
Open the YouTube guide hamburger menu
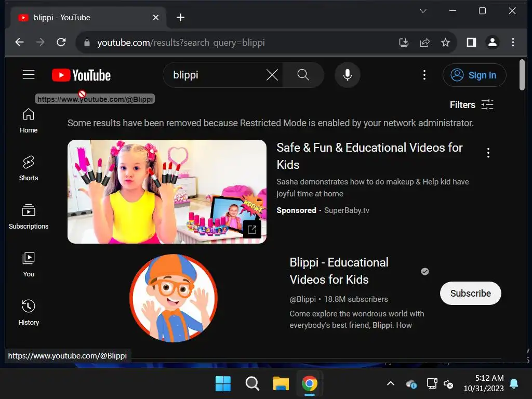tap(29, 75)
